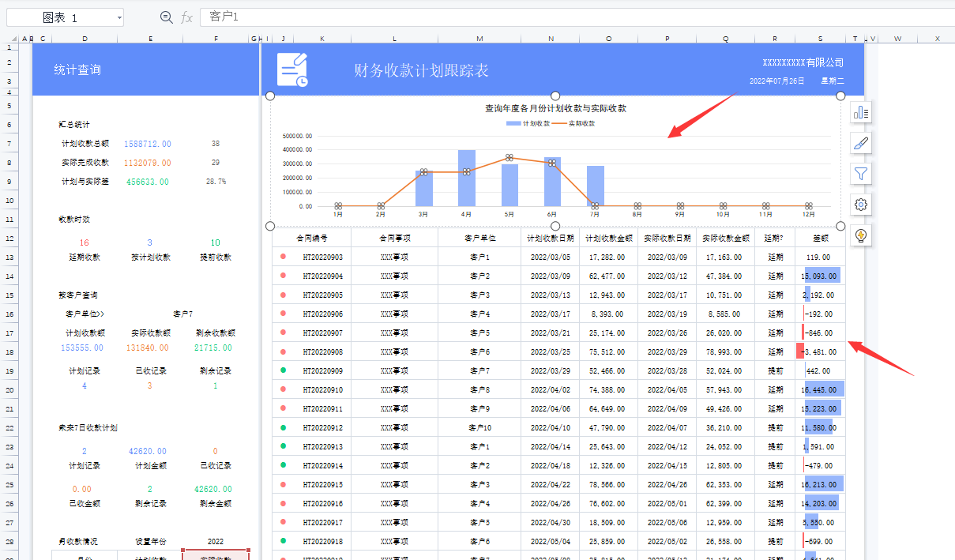Viewport: 955px width, 560px height.
Task: Click chart title 查询年度各月份计划收款与实际收款
Action: tap(555, 108)
